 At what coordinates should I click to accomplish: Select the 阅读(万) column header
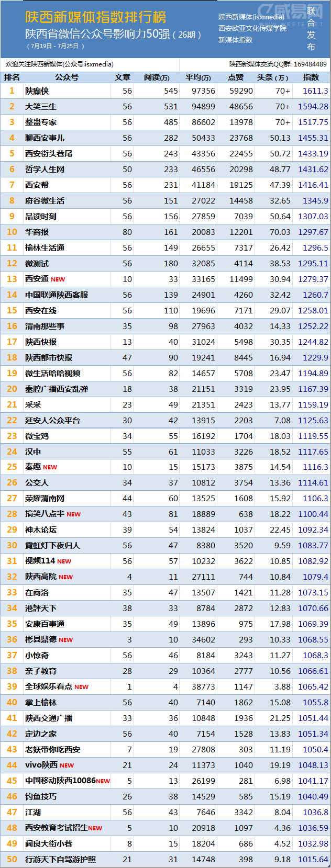[x=157, y=77]
